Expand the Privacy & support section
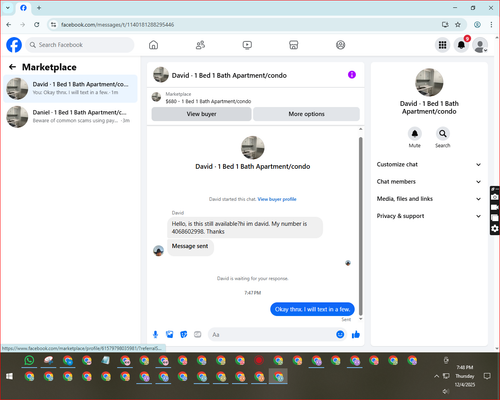 429,216
